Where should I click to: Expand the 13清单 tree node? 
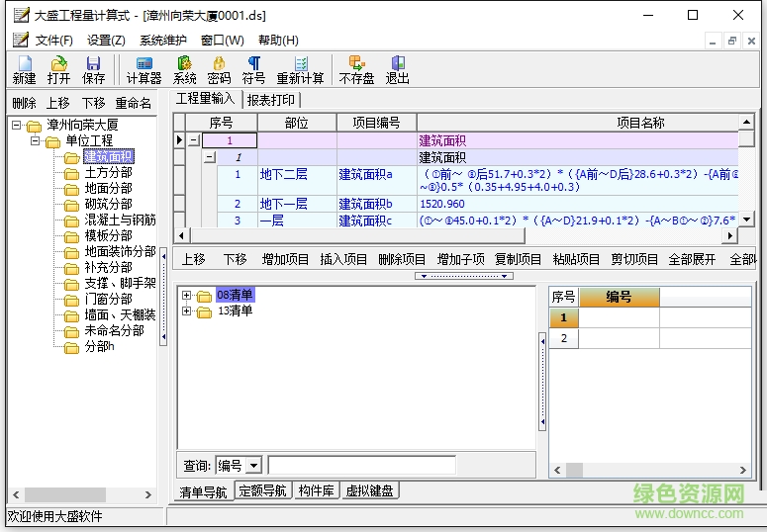tap(187, 311)
